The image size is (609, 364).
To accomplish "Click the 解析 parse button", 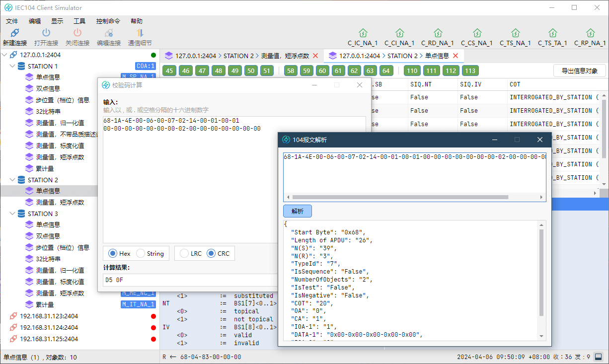I will [x=297, y=211].
